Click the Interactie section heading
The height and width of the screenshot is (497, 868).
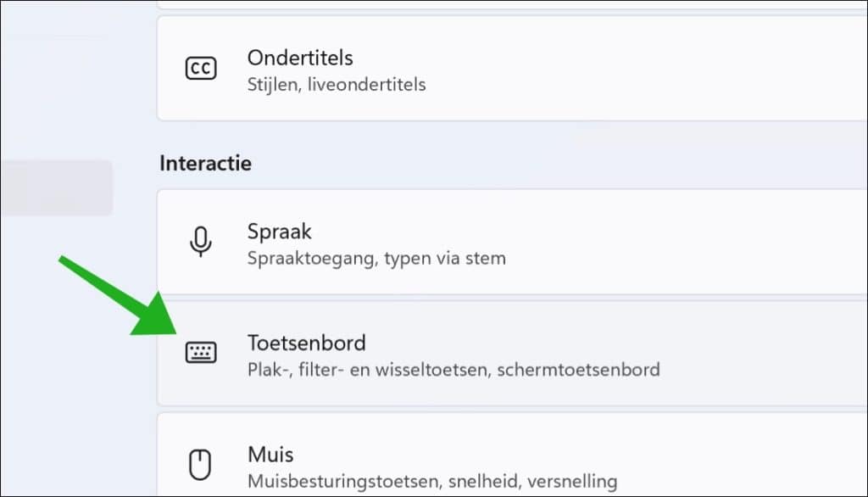click(x=205, y=163)
